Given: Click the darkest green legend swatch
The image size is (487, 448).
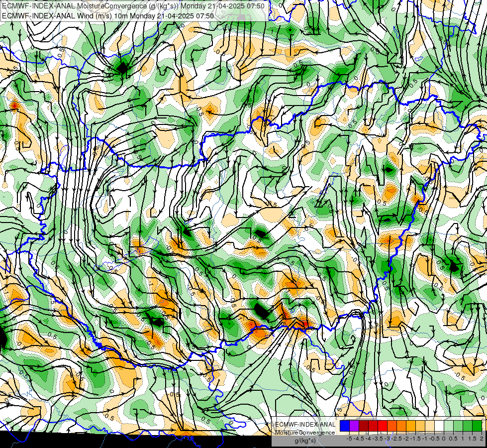Looking at the screenshot, I should [x=477, y=426].
